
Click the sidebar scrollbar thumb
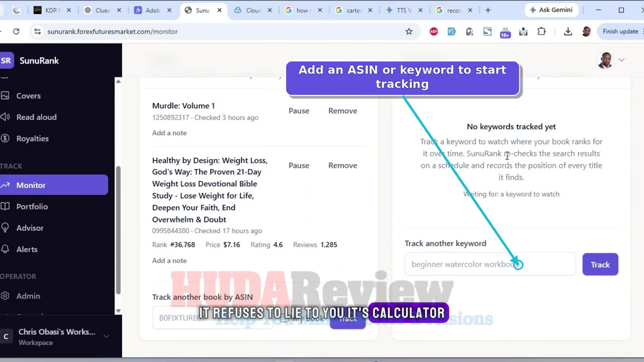pos(118,230)
